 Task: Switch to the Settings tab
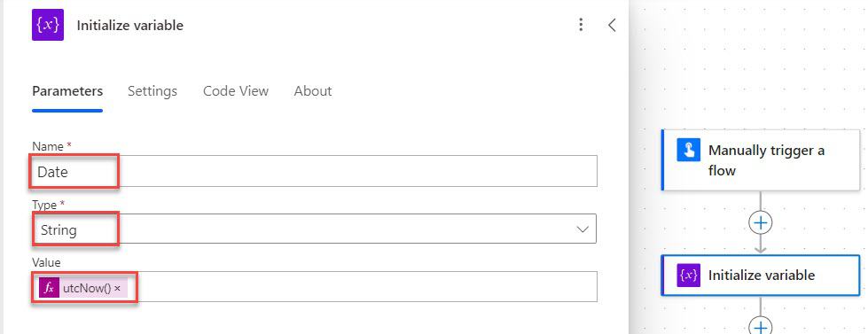[152, 91]
